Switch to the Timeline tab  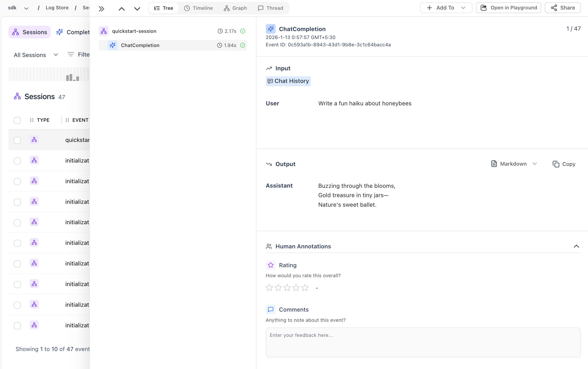point(199,8)
